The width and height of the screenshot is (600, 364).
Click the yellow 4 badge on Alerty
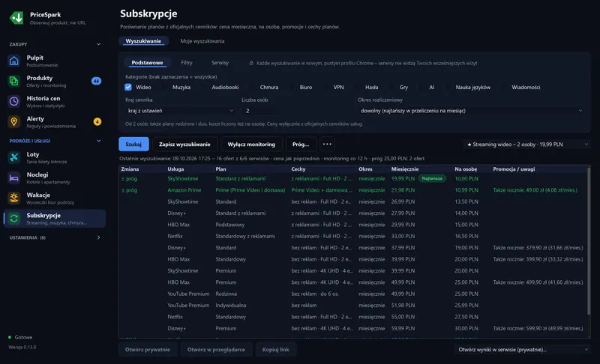point(97,121)
